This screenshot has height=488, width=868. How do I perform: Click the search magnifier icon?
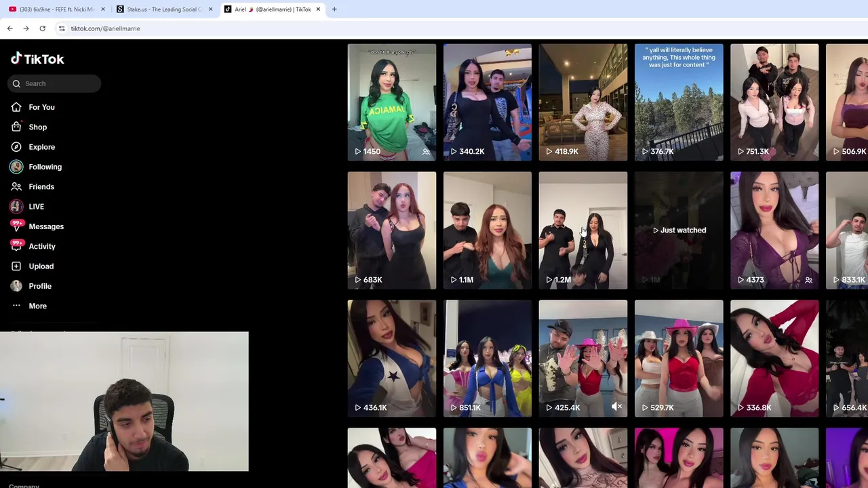click(16, 83)
